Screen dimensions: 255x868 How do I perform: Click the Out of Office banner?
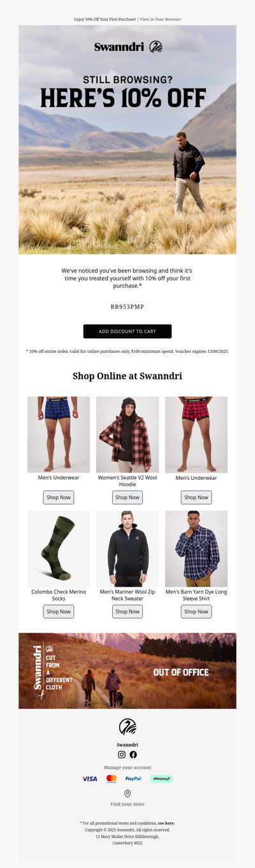(x=127, y=671)
